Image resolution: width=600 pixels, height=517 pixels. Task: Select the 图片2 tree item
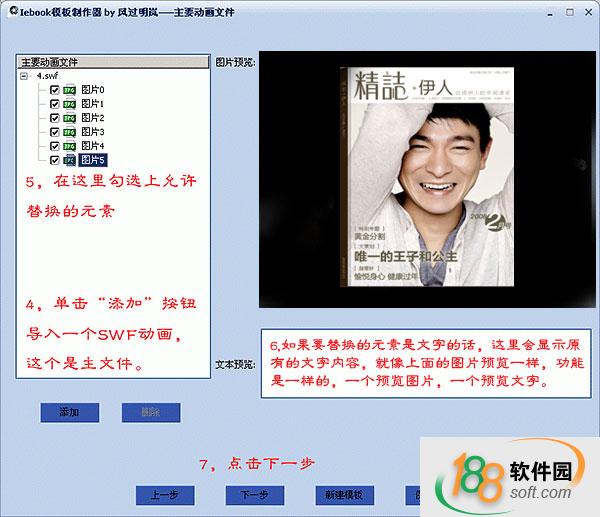[x=93, y=118]
